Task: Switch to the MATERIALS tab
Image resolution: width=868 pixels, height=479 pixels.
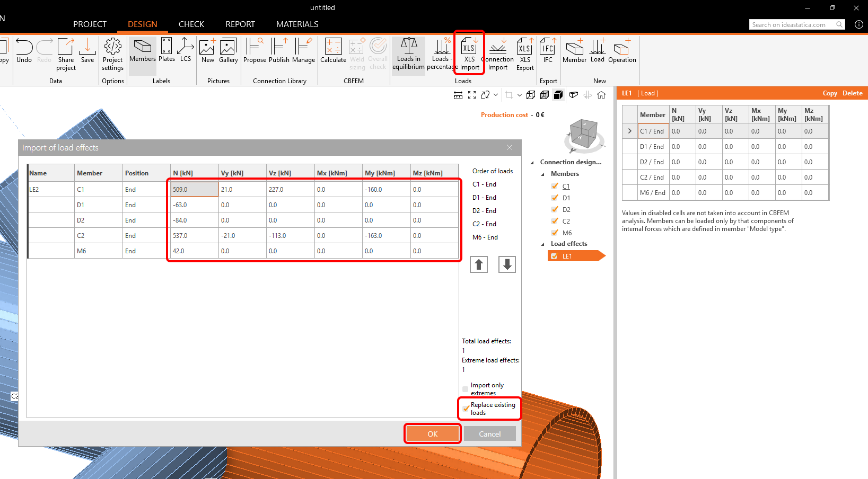Action: (x=297, y=24)
